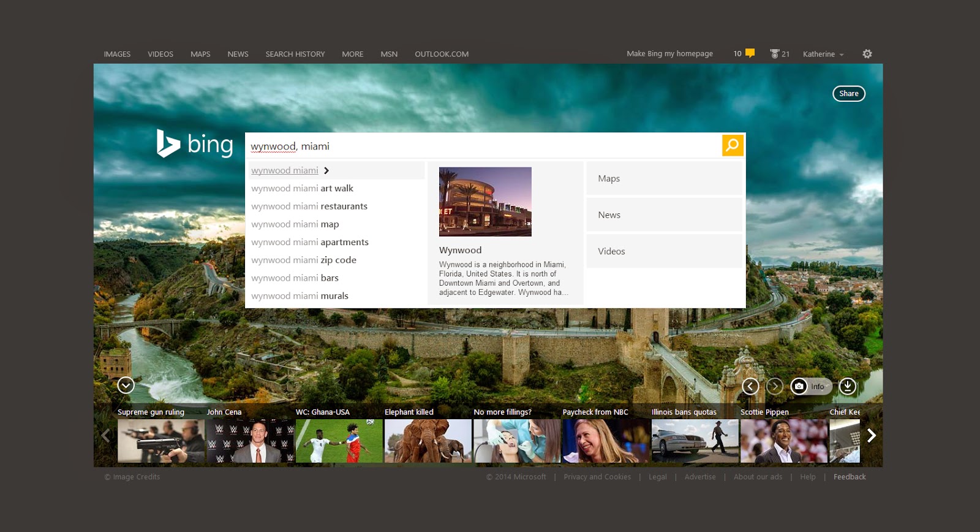
Task: Collapse the news carousel with down chevron
Action: [x=126, y=385]
